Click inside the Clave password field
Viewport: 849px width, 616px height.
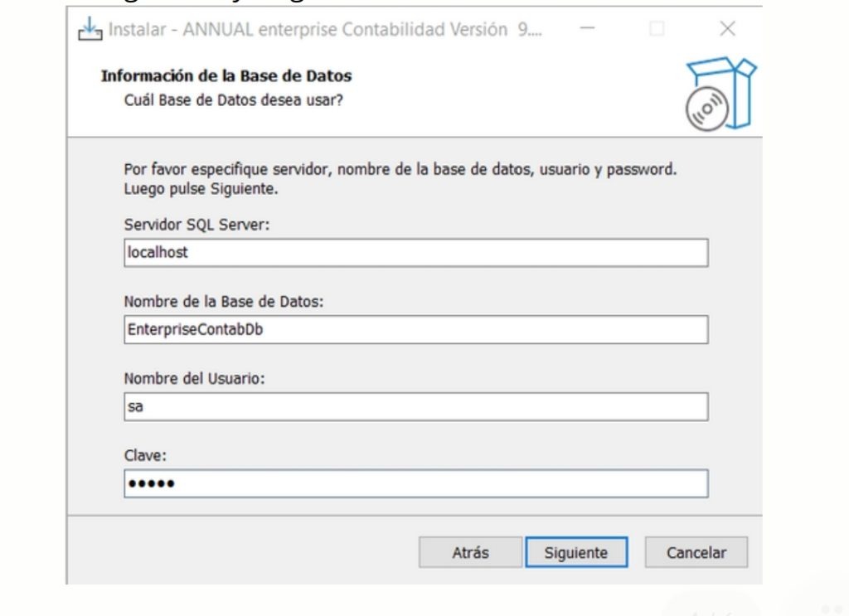(x=415, y=483)
